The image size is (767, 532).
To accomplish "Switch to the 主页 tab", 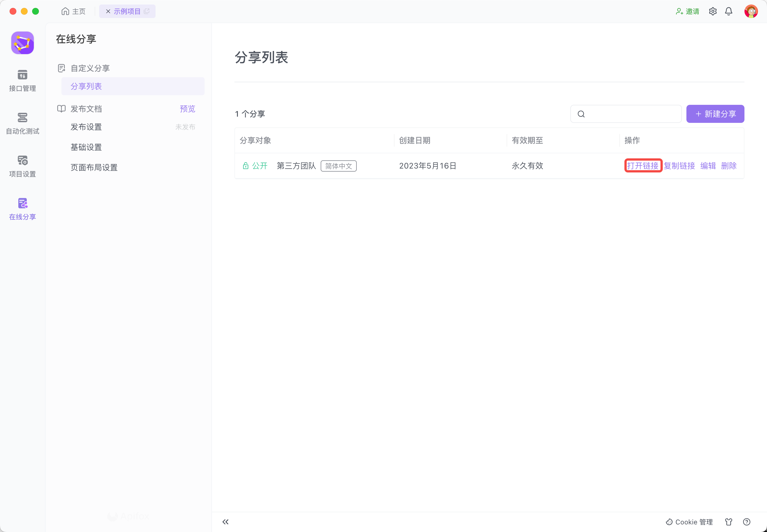I will click(x=74, y=11).
